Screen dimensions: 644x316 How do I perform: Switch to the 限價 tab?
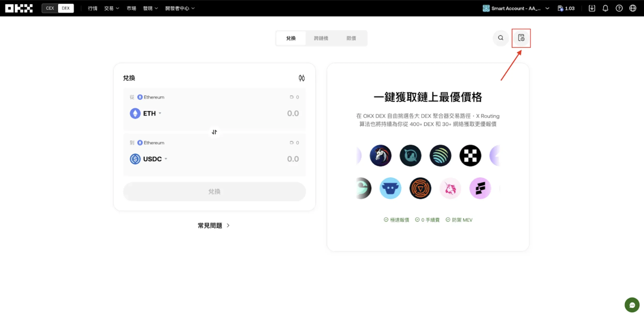tap(351, 38)
